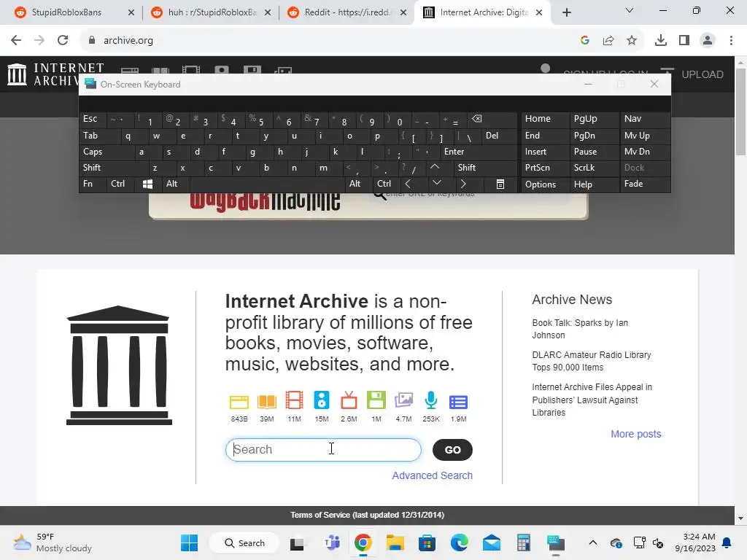Close the Internet Archive tab

tap(539, 13)
